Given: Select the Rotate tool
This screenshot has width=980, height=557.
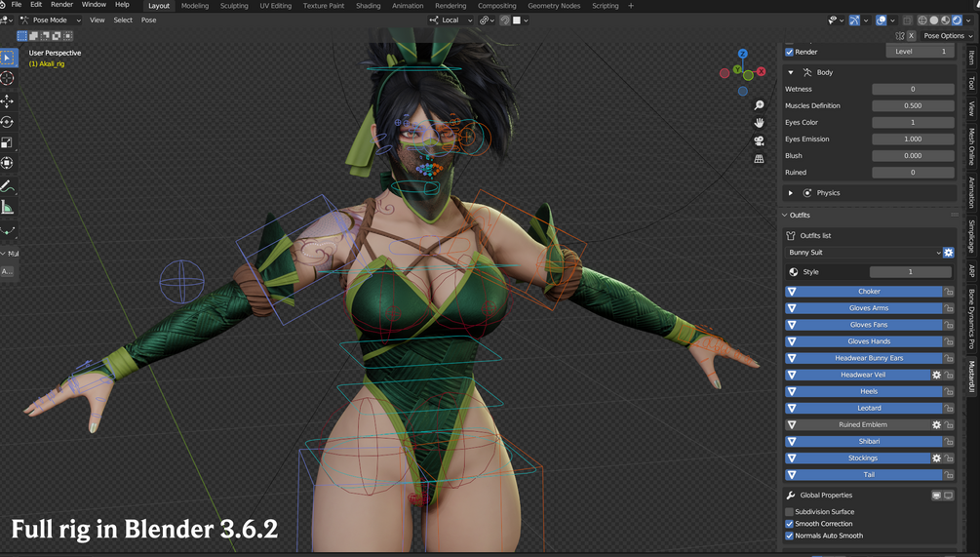Looking at the screenshot, I should coord(8,122).
